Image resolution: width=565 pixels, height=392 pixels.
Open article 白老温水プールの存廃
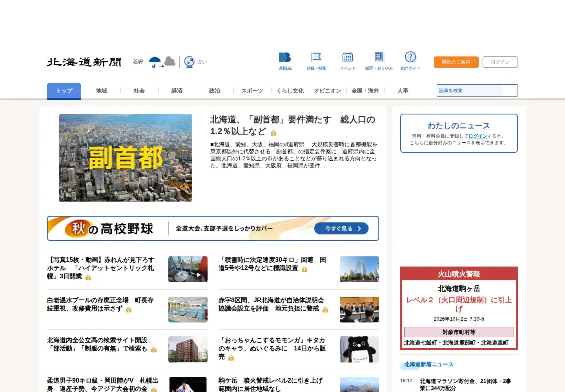[100, 305]
